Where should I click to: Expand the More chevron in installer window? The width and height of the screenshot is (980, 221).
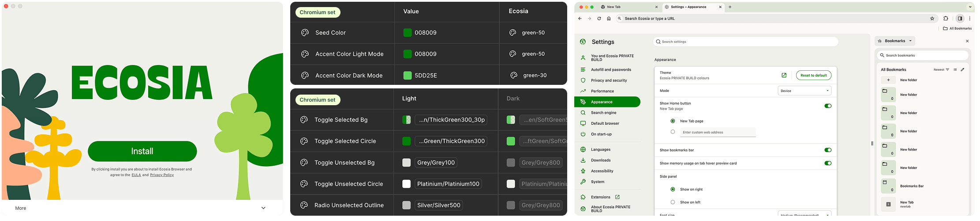pos(263,208)
